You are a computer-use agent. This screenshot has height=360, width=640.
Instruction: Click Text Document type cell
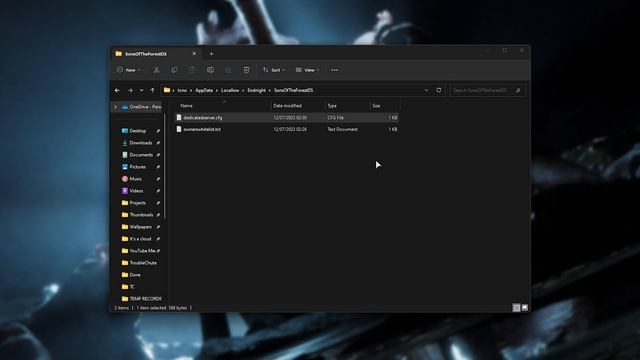tap(342, 129)
